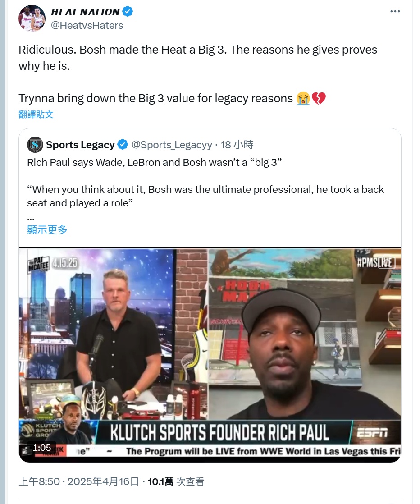Open the Sports Legacy display name

pos(80,145)
